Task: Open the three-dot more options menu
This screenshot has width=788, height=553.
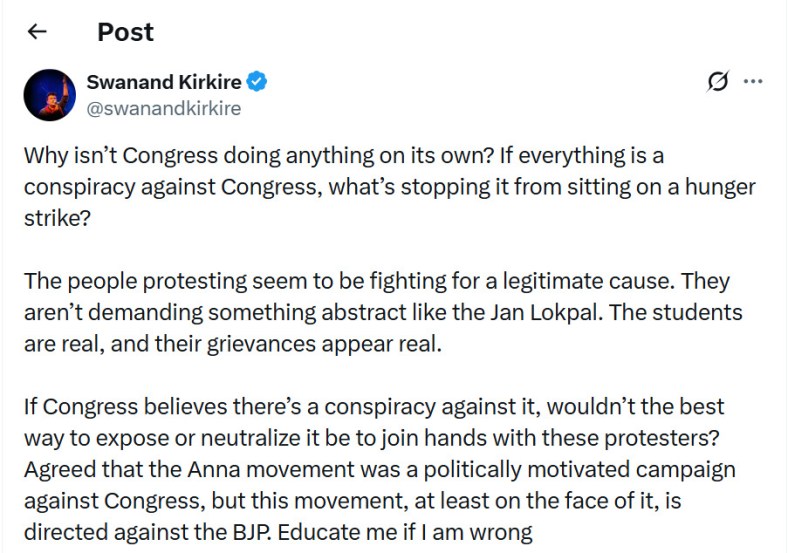Action: pos(753,81)
